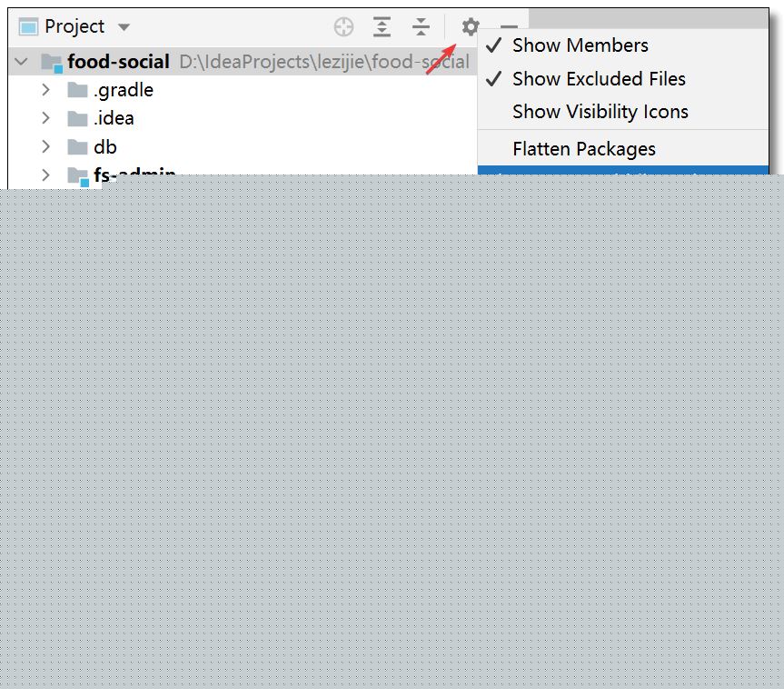
Task: Open the gear options icon
Action: coord(470,27)
